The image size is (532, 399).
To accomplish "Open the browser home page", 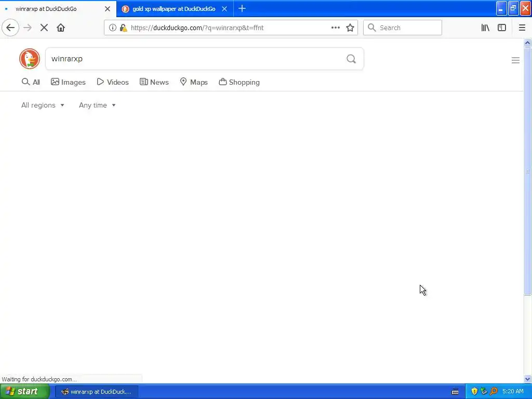I will coord(61,28).
